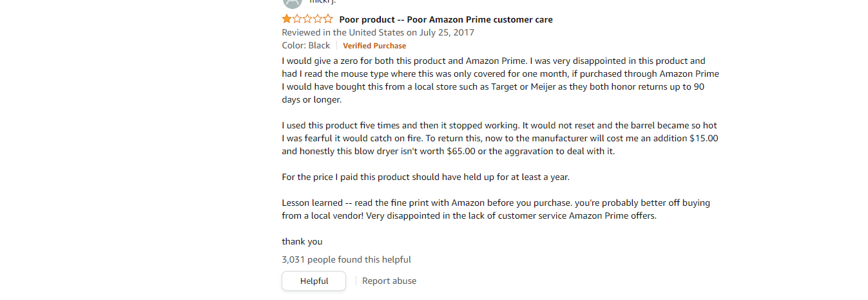Click the reviewer's profile avatar icon
Viewport: 868px width, 300px height.
point(292,3)
